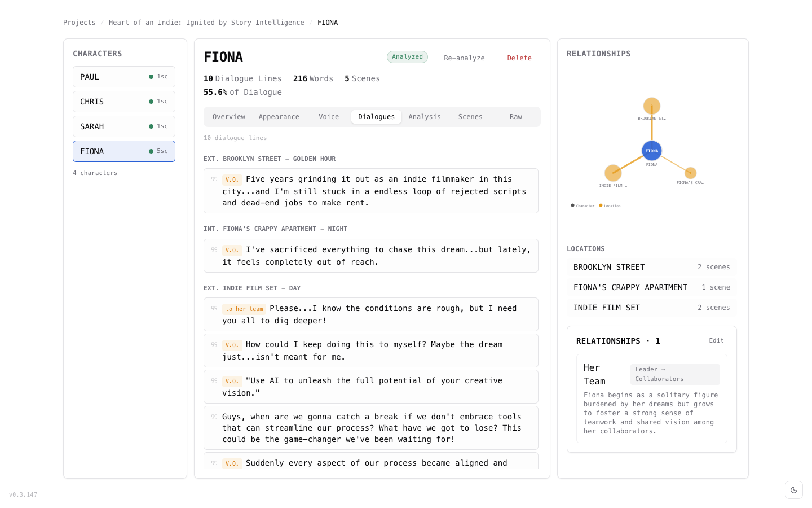
Task: Select the Brooklyn Street graph node
Action: click(x=652, y=106)
